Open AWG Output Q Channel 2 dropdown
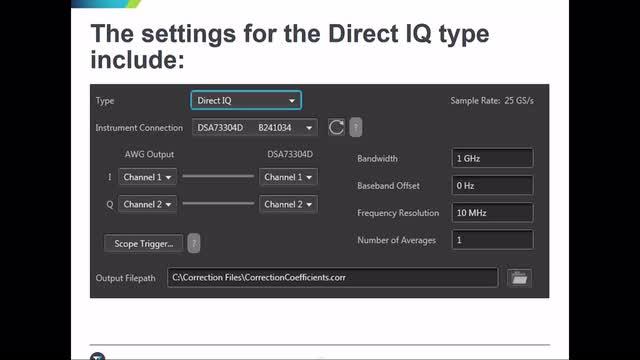This screenshot has width=640, height=360. 147,204
